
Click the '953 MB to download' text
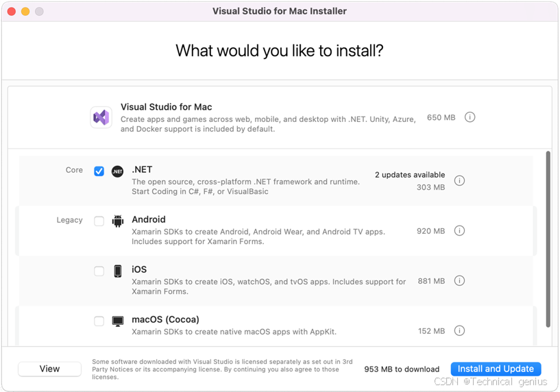click(x=402, y=369)
